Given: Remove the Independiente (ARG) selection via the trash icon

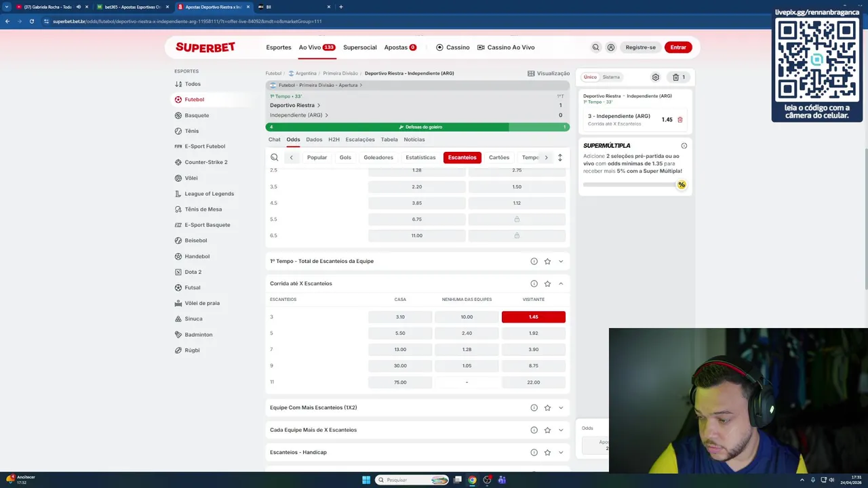Looking at the screenshot, I should pyautogui.click(x=680, y=120).
